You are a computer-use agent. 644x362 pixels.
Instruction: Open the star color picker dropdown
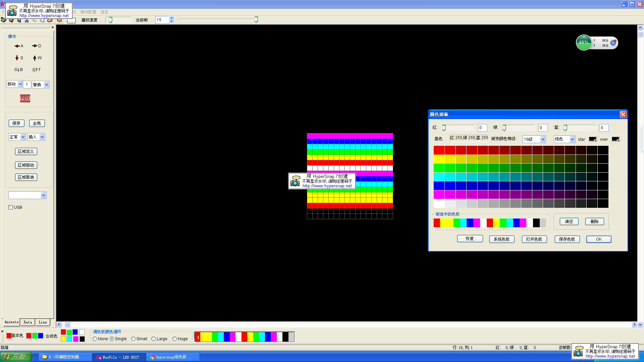coord(593,139)
